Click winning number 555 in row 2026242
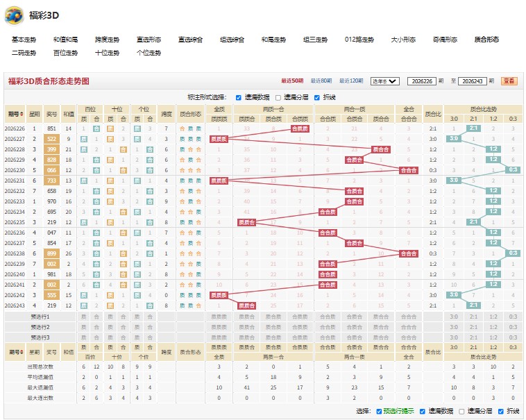This screenshot has width=526, height=420. pos(51,295)
